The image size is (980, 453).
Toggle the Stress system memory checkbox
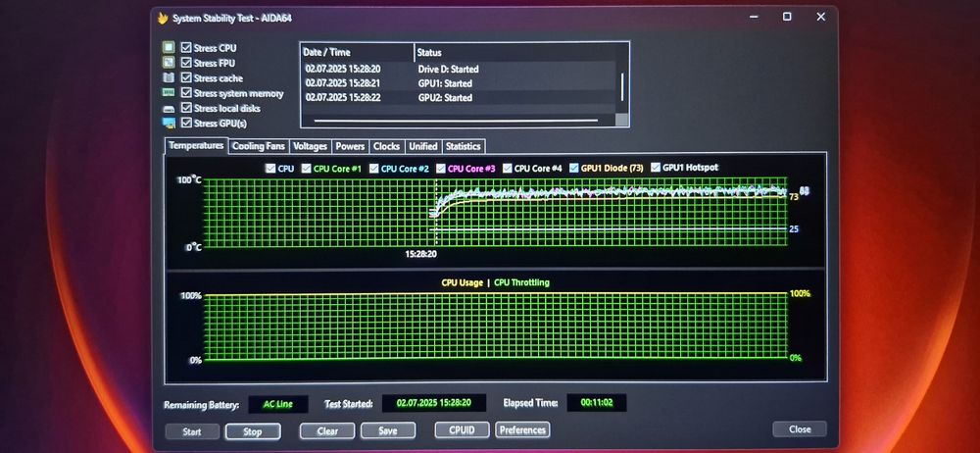pos(185,92)
